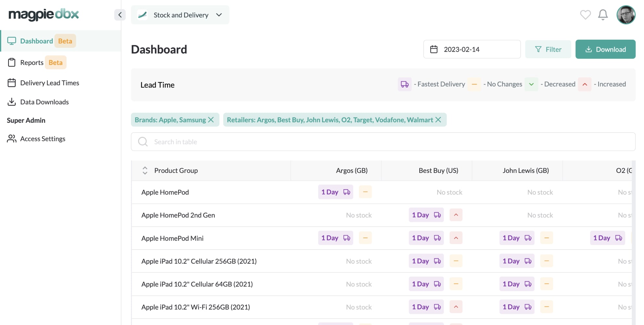Click Apple HomePod Argos no-change indicator
Image resolution: width=644 pixels, height=325 pixels.
365,192
